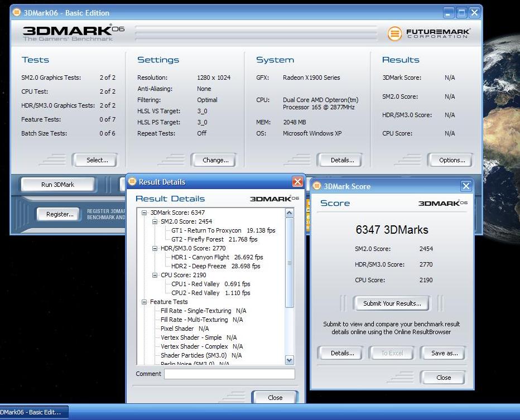520x420 pixels.
Task: Select Pixel Shader N/A row
Action: click(185, 329)
